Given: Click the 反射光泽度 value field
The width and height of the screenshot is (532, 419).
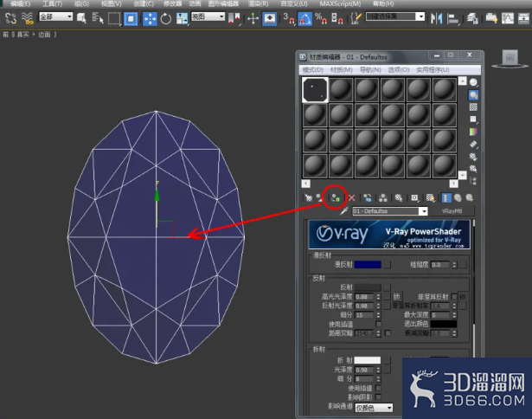Looking at the screenshot, I should pos(364,306).
